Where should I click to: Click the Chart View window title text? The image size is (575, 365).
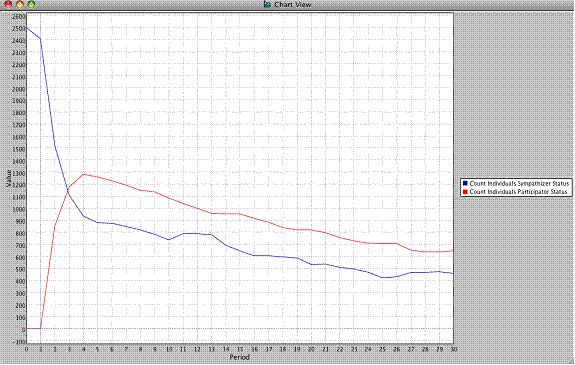coord(293,4)
